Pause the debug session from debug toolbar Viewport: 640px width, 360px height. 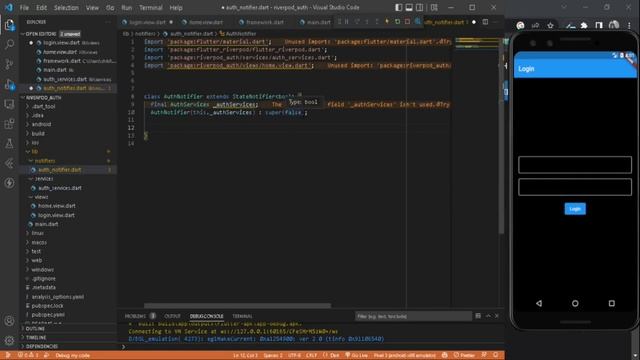(347, 22)
